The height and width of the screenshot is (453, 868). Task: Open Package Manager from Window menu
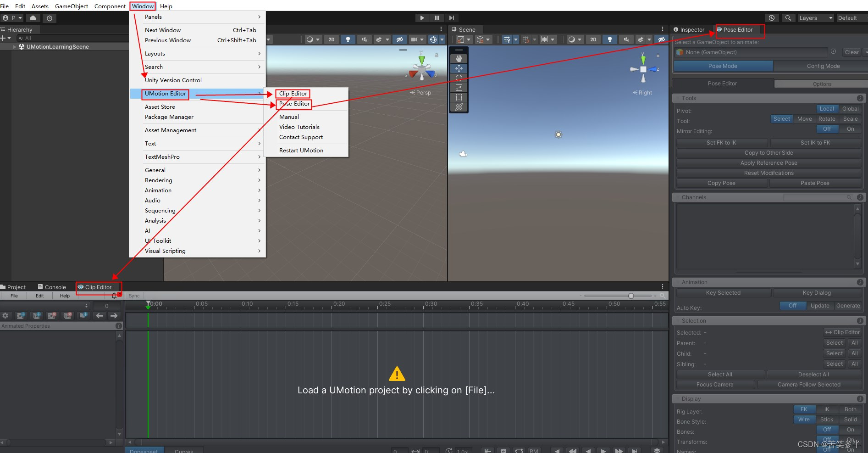tap(169, 117)
